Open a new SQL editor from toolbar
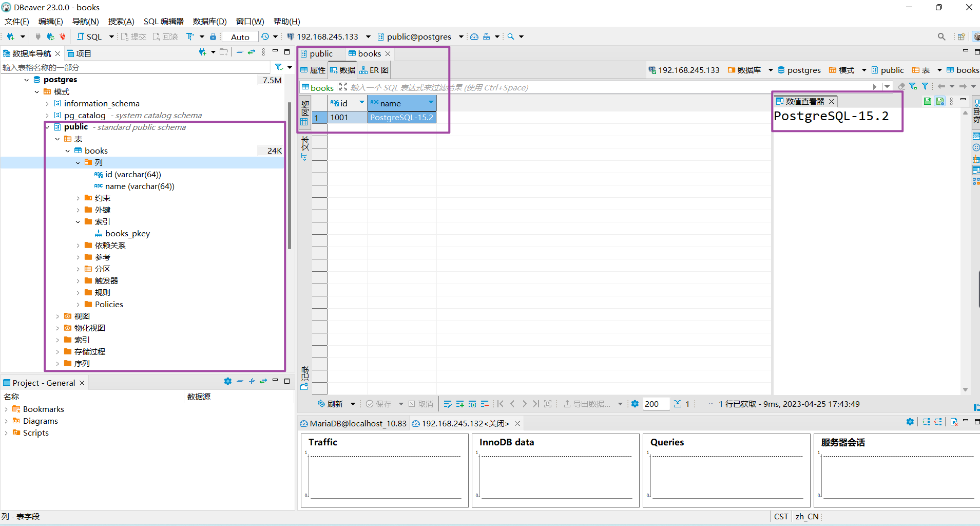 tap(89, 36)
